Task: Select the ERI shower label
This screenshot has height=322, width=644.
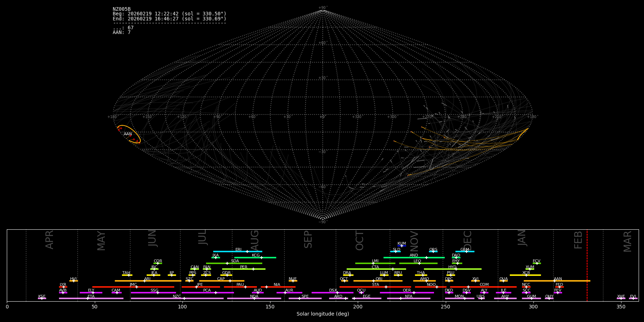Action: (238, 250)
